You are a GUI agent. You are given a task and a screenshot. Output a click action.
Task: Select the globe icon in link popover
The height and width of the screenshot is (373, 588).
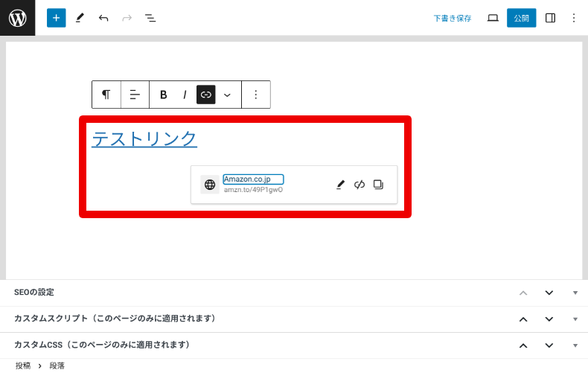pos(210,185)
